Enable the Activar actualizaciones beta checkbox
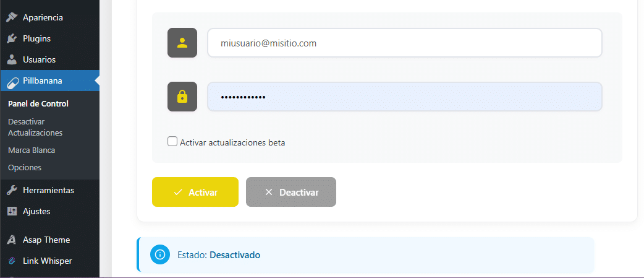Screen dimensions: 644x278 [x=172, y=142]
